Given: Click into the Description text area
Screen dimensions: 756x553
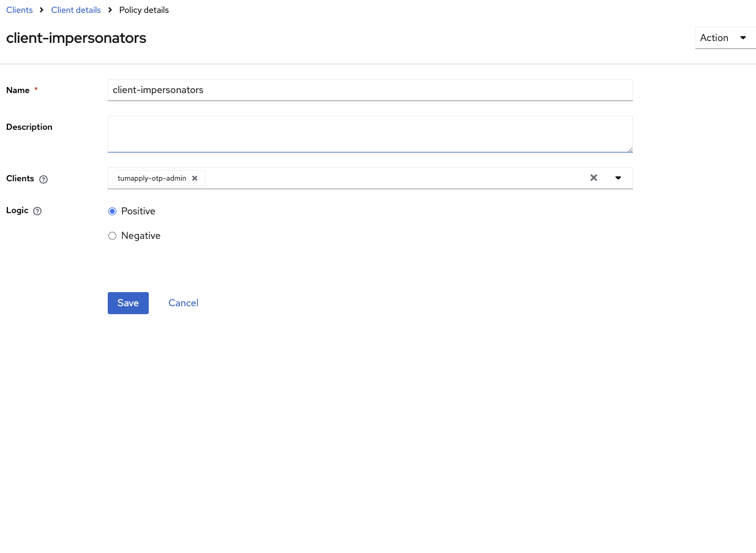Looking at the screenshot, I should point(370,134).
